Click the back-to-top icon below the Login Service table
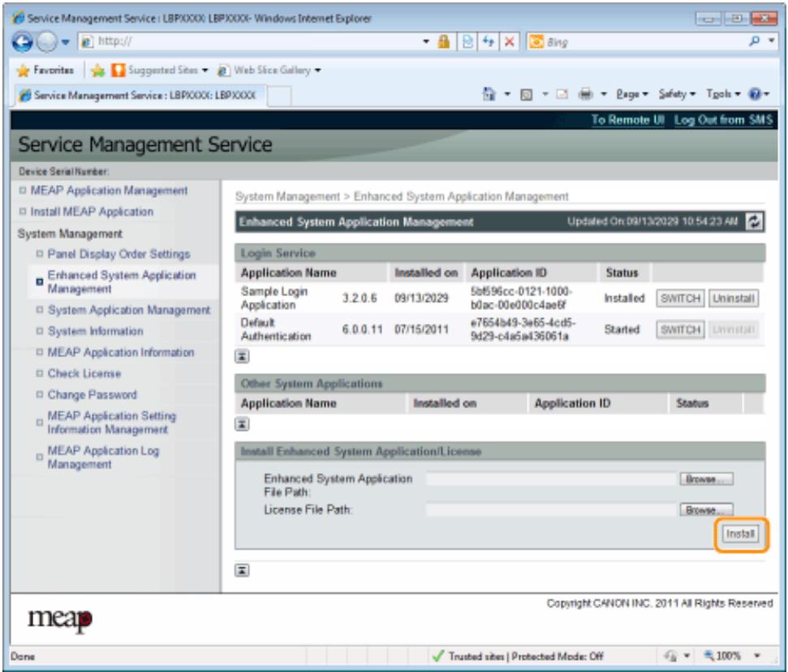The height and width of the screenshot is (672, 788). click(x=242, y=356)
